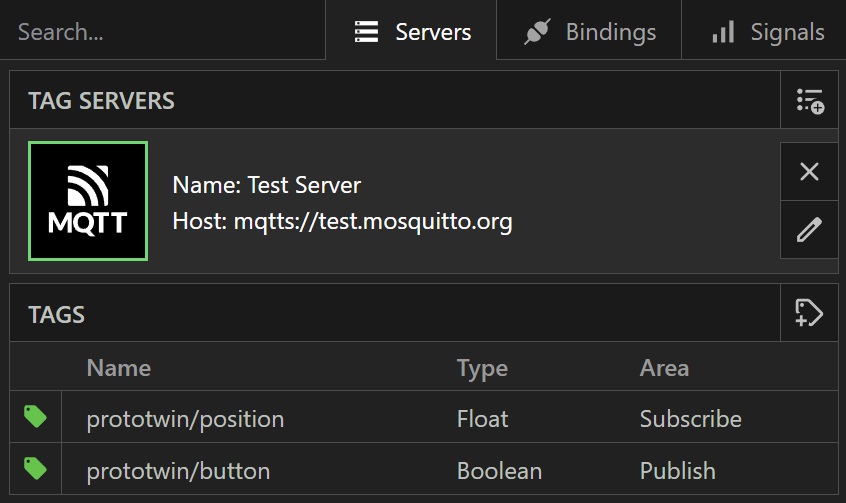Open the Bindings tab
This screenshot has height=503, width=846.
590,32
